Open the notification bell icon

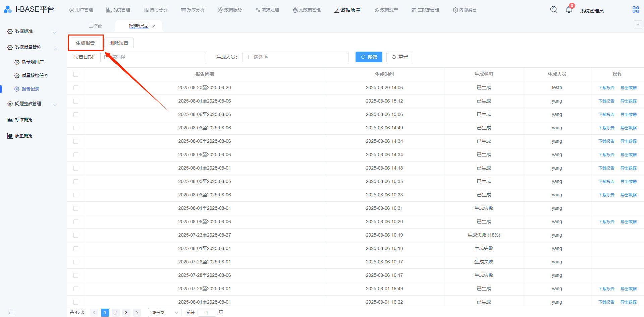click(x=569, y=10)
